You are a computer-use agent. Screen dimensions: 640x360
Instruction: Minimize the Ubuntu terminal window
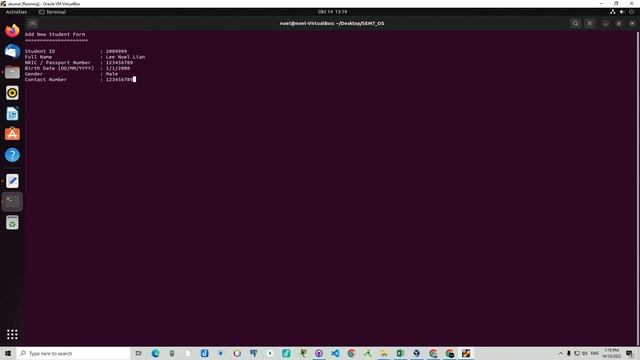(x=605, y=23)
